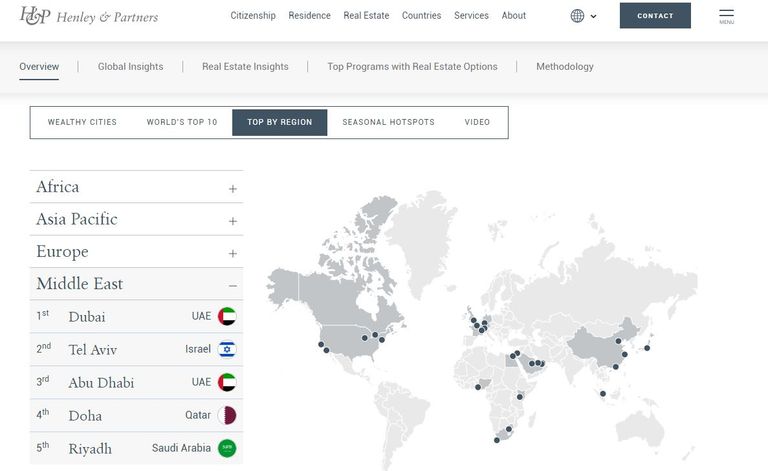Expand the Asia Pacific region list
768x471 pixels.
click(232, 220)
